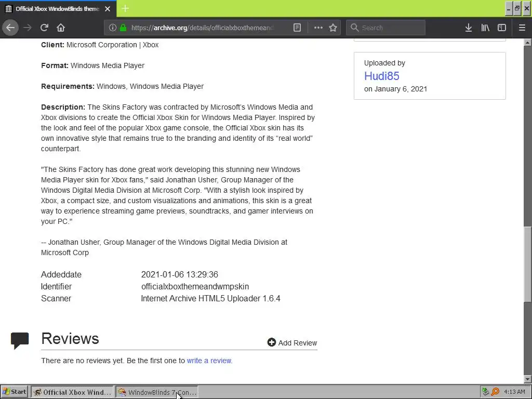Image resolution: width=532 pixels, height=399 pixels.
Task: Click the upload date January 6, 2021
Action: (401, 89)
